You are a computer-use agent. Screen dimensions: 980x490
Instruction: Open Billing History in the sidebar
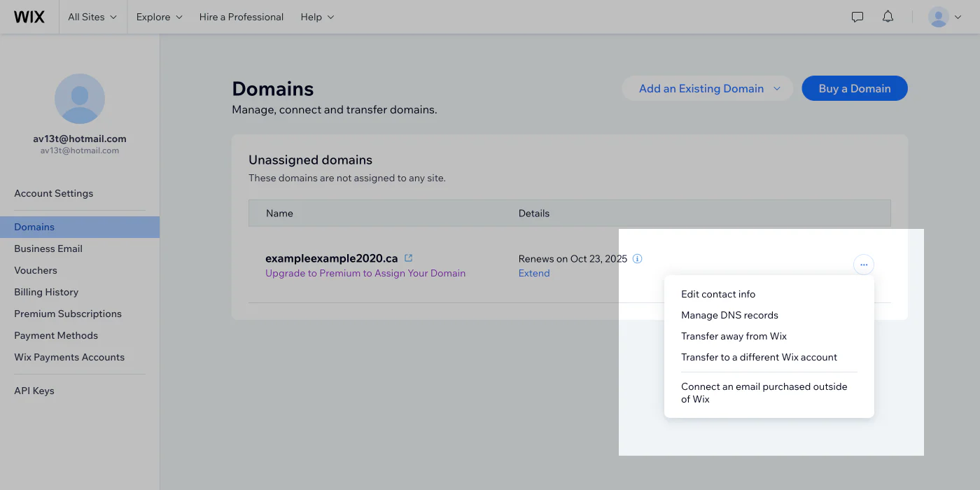tap(46, 292)
